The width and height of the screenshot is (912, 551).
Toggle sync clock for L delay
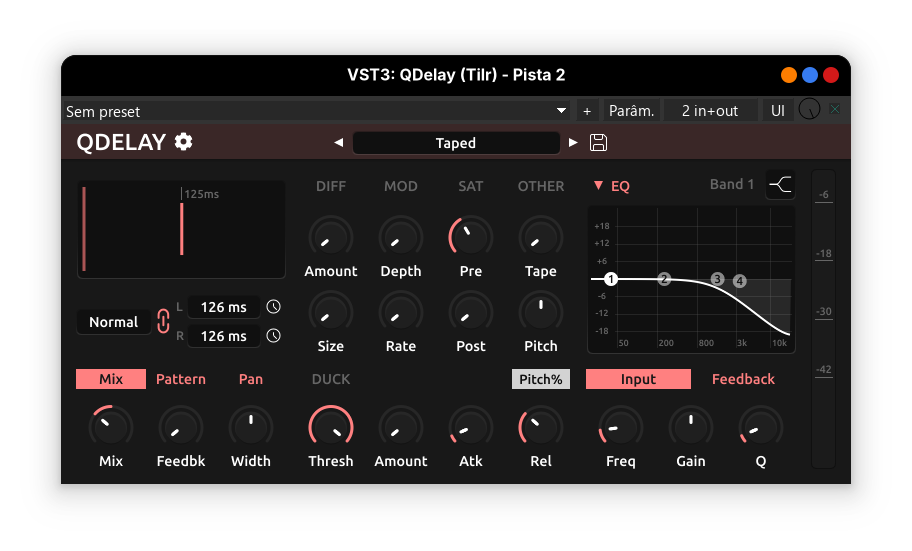(273, 307)
